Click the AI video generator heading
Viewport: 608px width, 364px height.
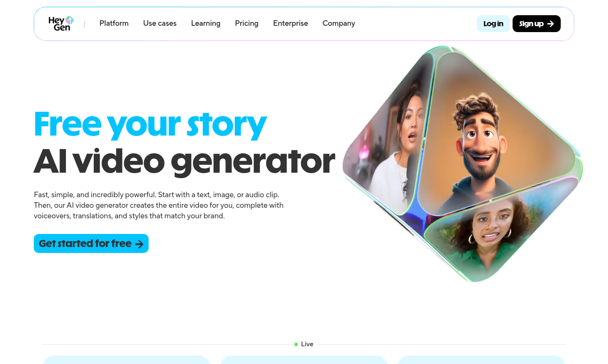(185, 161)
